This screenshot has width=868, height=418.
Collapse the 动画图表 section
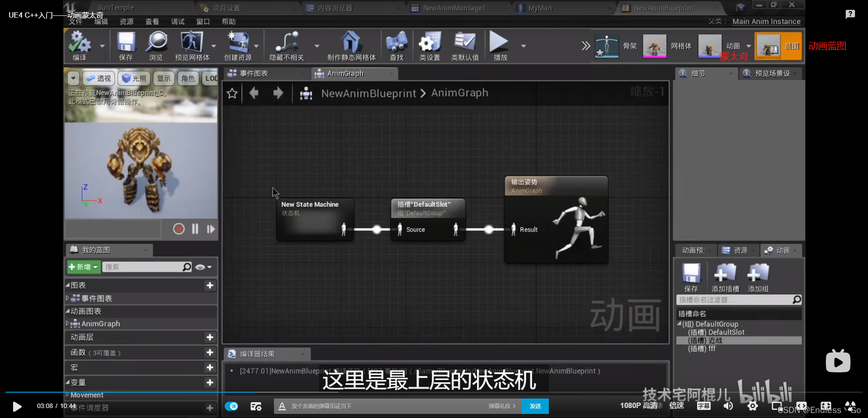click(68, 311)
